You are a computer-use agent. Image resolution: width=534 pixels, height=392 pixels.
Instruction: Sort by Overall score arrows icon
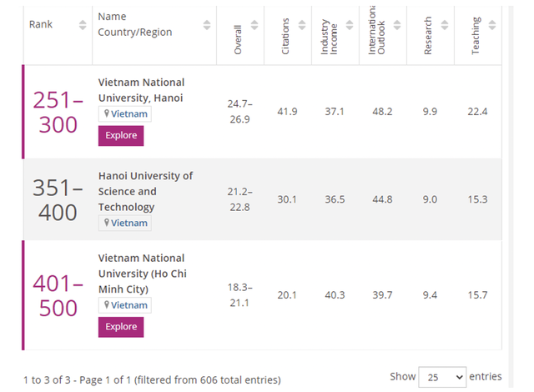(x=254, y=25)
